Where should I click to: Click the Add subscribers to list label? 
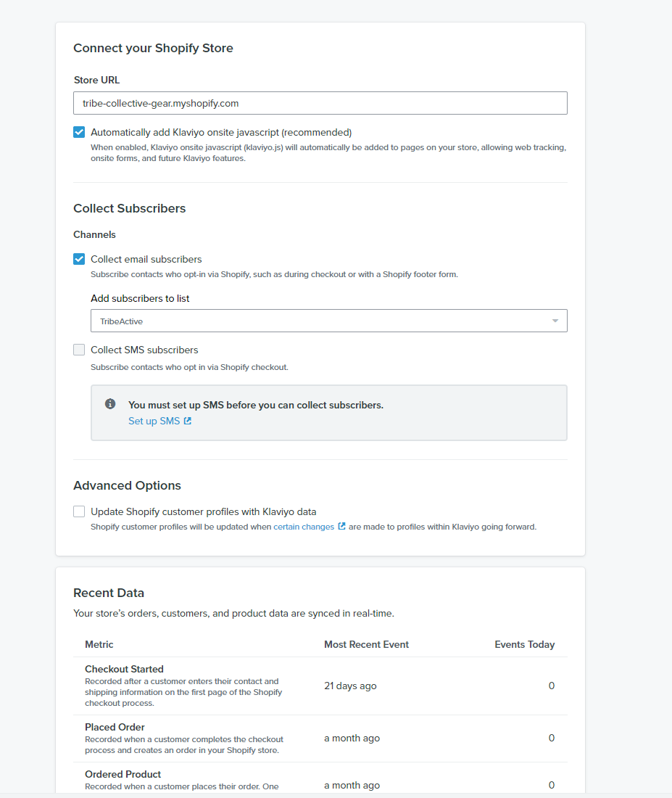click(140, 299)
